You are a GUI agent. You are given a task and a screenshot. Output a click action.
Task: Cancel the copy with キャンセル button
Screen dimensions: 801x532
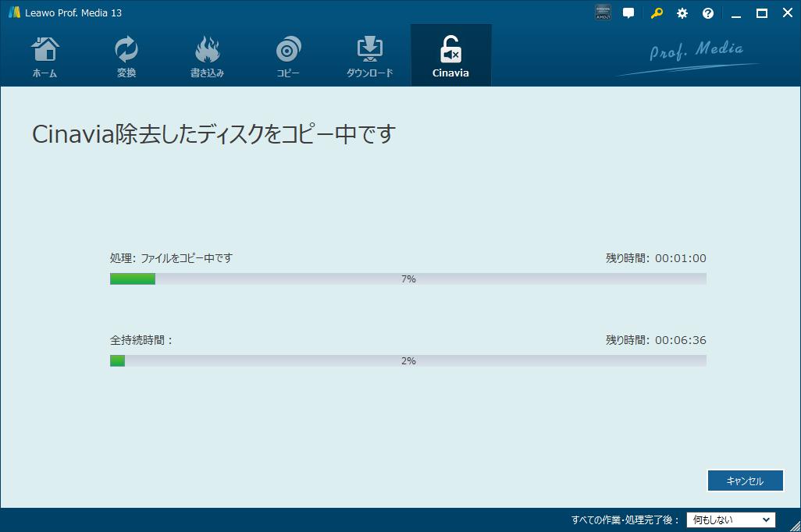coord(746,481)
